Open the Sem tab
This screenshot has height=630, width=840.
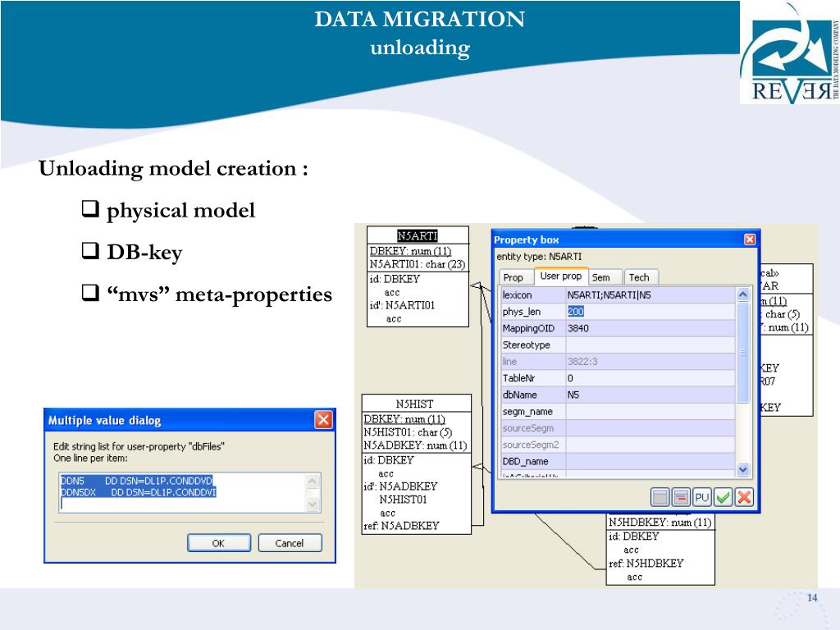tap(600, 277)
